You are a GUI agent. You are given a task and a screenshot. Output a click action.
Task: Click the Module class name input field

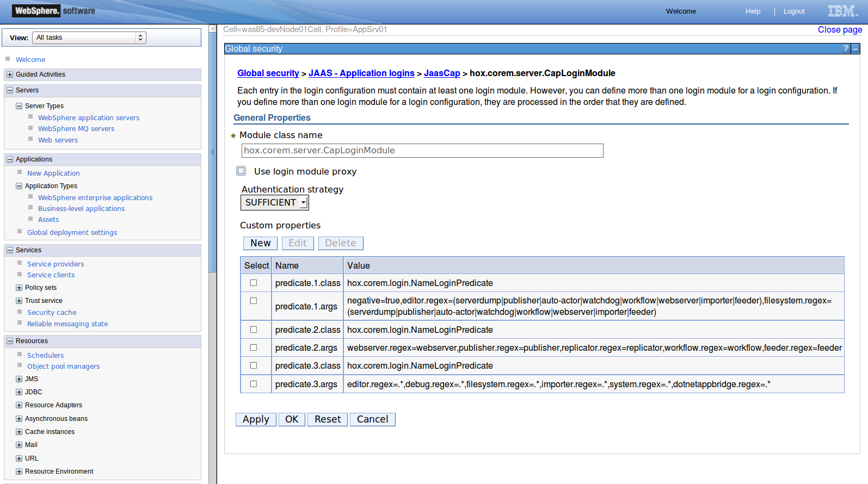pyautogui.click(x=422, y=151)
